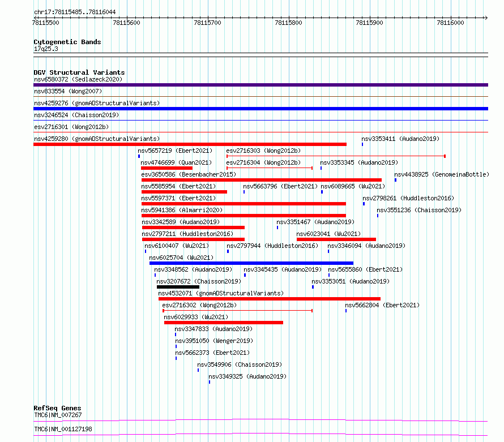Viewport: 504px width, 442px height.
Task: Click nsv6029933 (Wu2021) label
Action: pos(196,317)
